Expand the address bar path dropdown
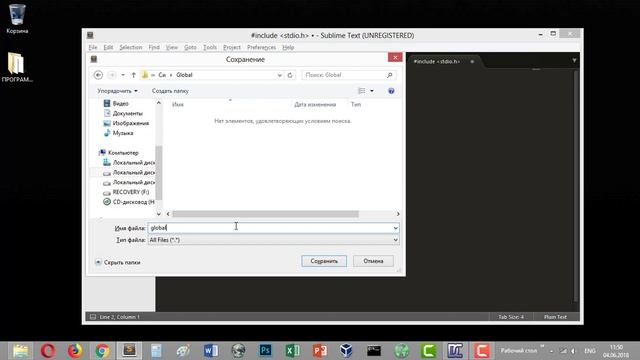 coord(280,75)
